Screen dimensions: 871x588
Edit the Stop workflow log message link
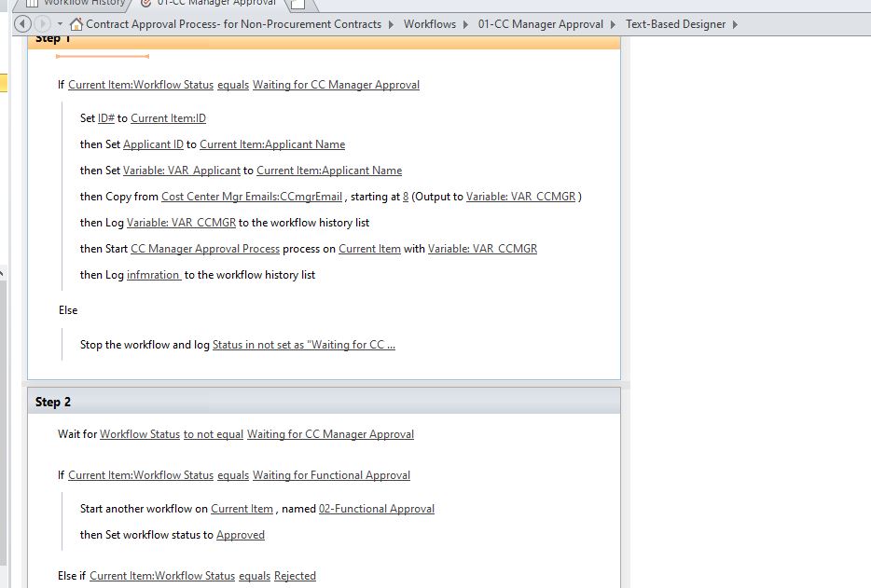click(304, 345)
